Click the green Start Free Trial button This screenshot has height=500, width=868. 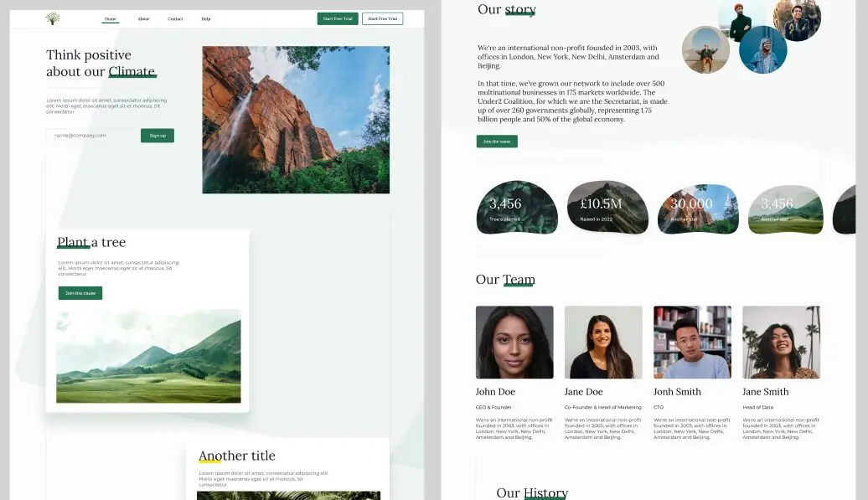click(x=336, y=18)
